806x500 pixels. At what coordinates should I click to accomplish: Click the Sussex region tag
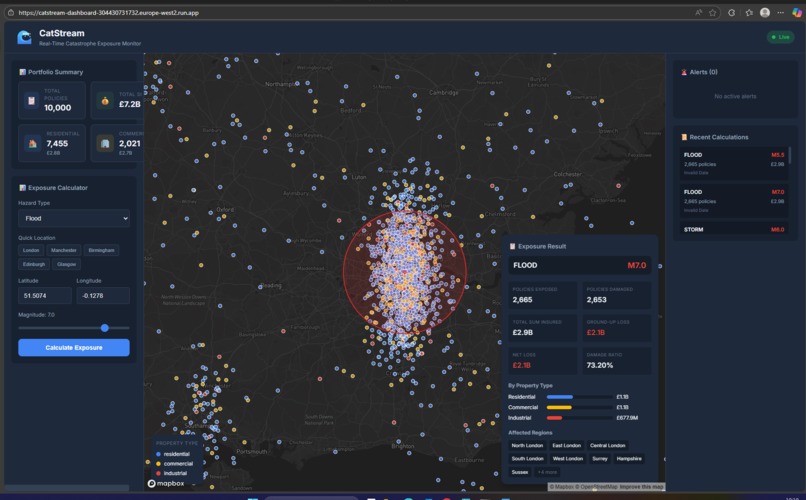pyautogui.click(x=520, y=472)
